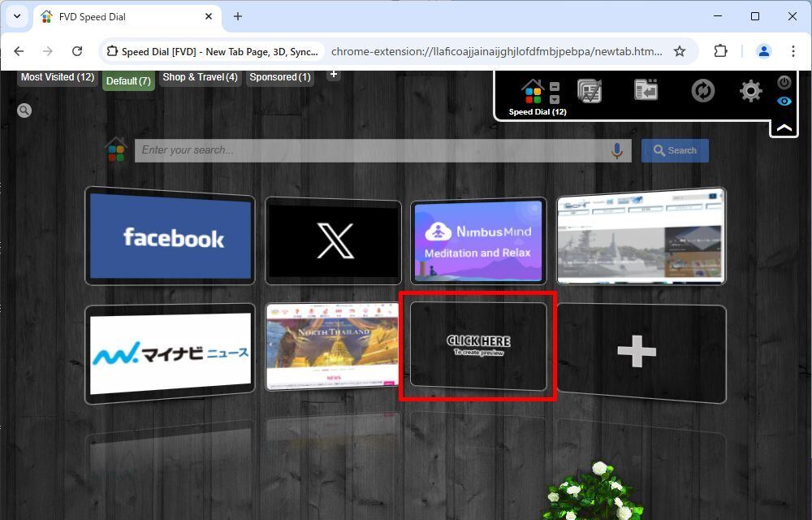Open the Speed Dial home icon in panel
Viewport: 812px width, 520px height.
click(532, 92)
